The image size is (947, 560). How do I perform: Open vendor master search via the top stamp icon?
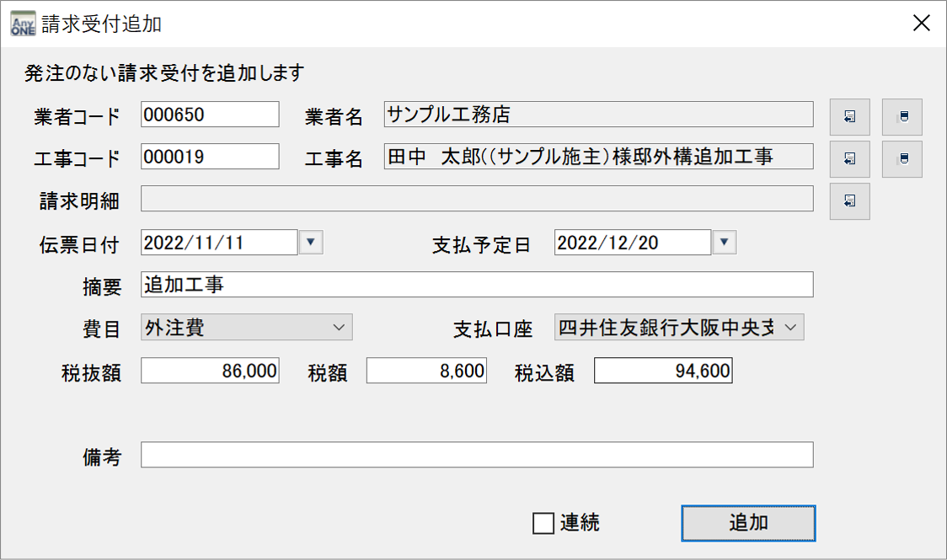[x=902, y=116]
